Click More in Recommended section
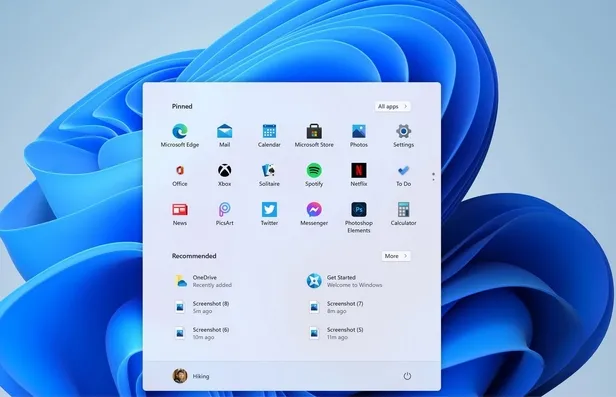The height and width of the screenshot is (397, 616). click(x=396, y=256)
